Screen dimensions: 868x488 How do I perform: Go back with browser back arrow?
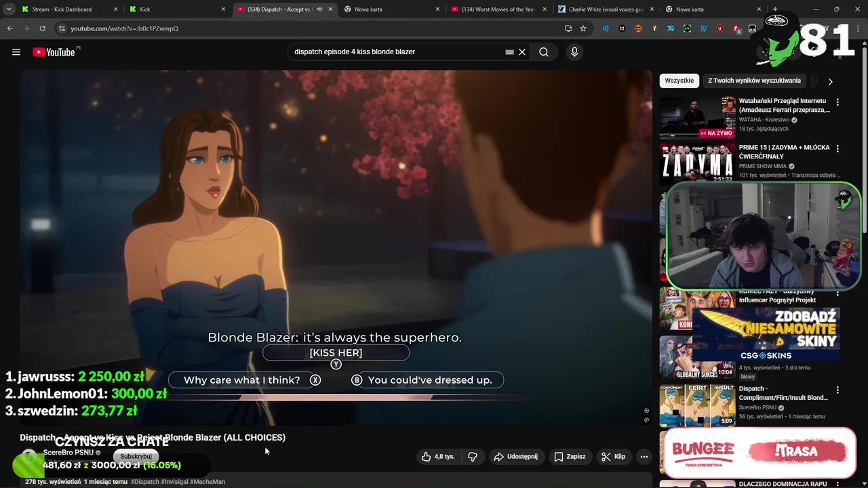tap(10, 28)
